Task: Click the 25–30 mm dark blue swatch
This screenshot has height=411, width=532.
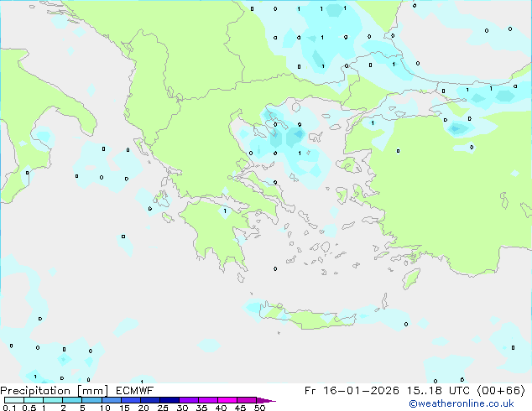Action: point(170,400)
